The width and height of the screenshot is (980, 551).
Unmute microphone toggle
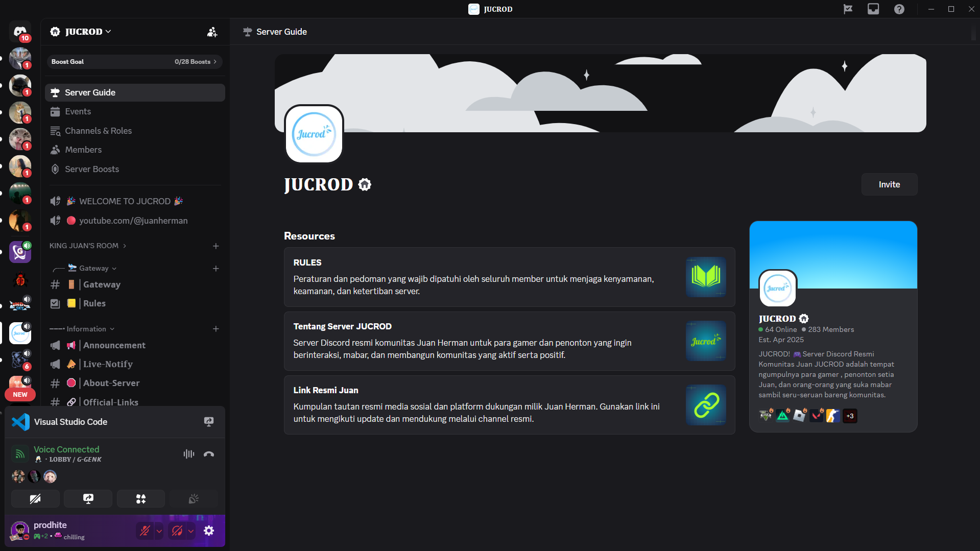coord(145,531)
